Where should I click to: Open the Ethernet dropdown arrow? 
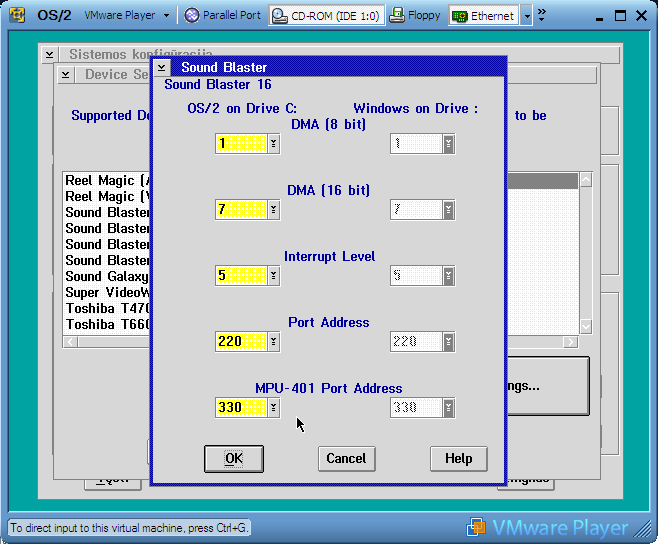click(x=526, y=16)
